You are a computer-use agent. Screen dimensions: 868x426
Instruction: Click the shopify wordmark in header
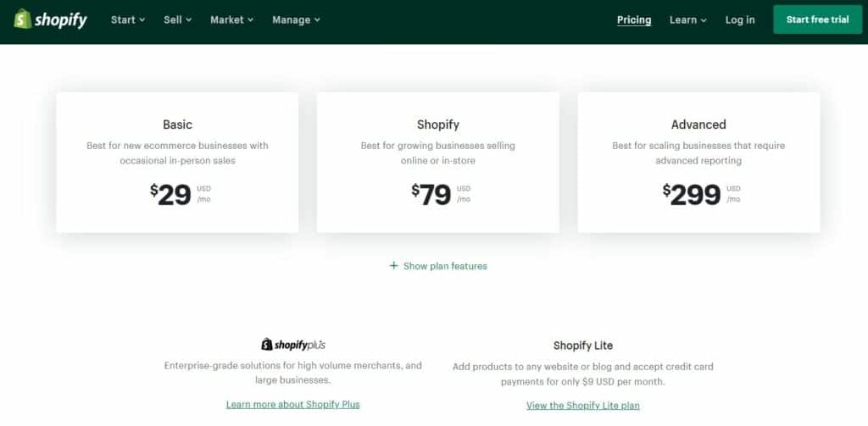click(x=60, y=20)
